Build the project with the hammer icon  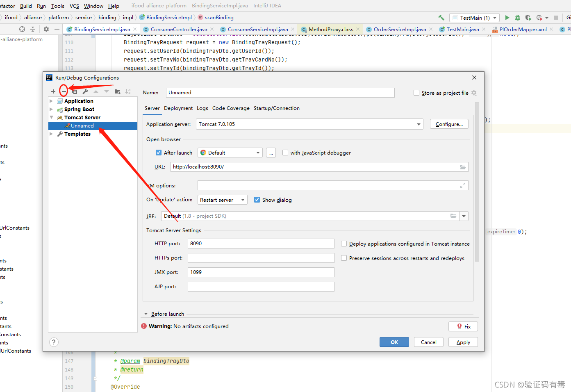click(x=441, y=18)
